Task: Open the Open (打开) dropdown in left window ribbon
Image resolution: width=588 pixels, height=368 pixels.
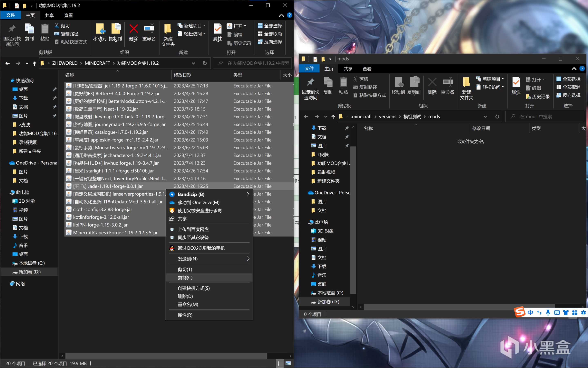Action: [237, 26]
